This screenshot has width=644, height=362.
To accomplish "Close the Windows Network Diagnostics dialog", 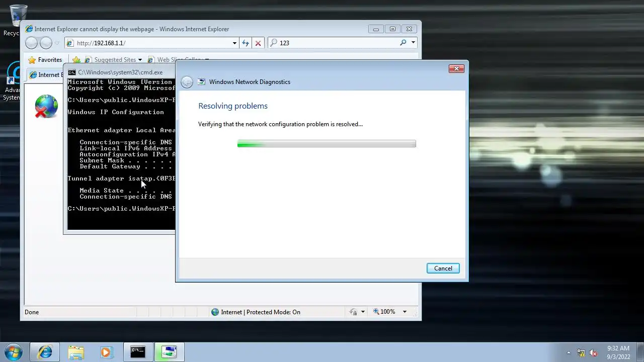I will (456, 68).
